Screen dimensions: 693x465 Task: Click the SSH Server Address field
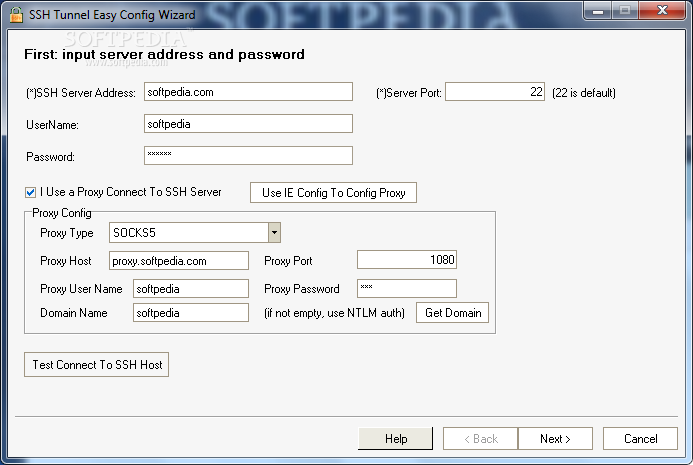point(248,92)
